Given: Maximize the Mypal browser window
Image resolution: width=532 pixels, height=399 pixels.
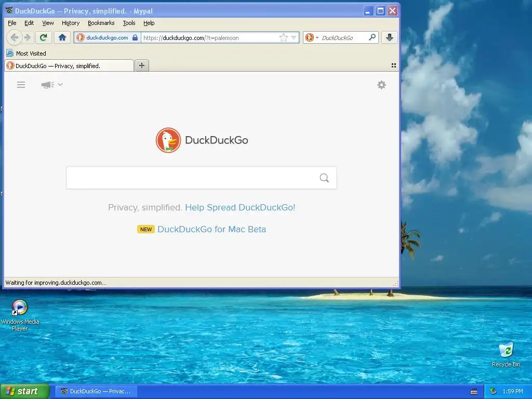Looking at the screenshot, I should [x=380, y=11].
